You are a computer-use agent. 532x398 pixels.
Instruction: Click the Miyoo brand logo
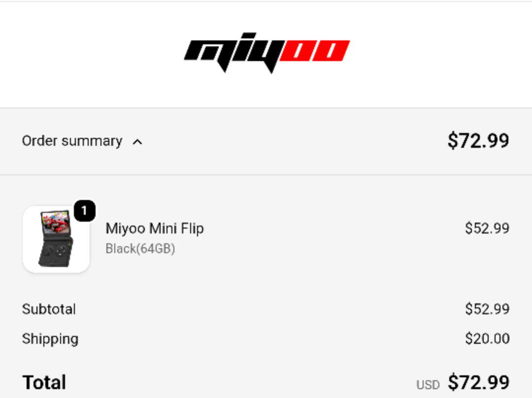coord(266,53)
